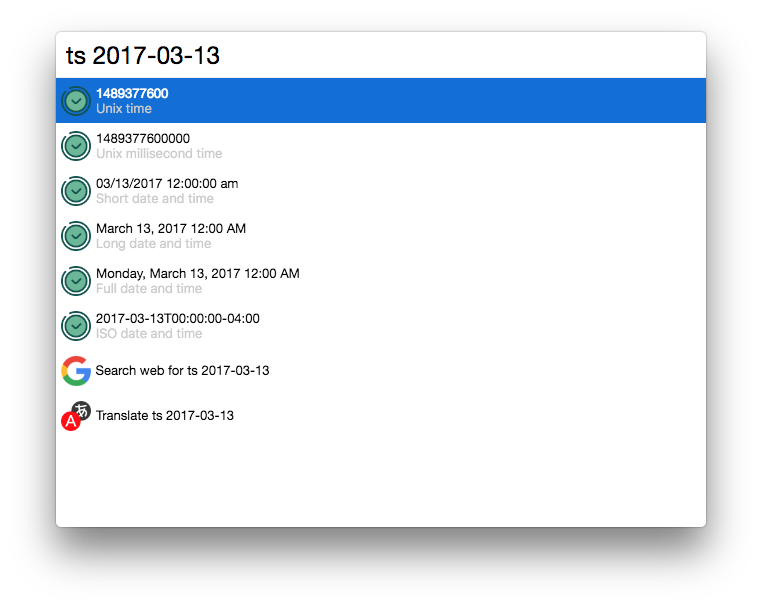Click the clock icon beside Unix time result
The image size is (762, 607).
click(x=76, y=101)
